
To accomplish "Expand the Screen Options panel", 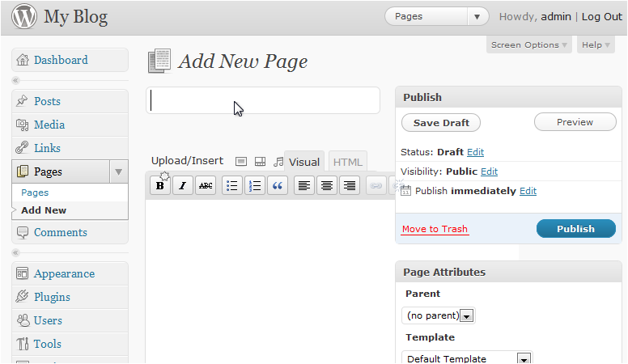I will tap(528, 44).
